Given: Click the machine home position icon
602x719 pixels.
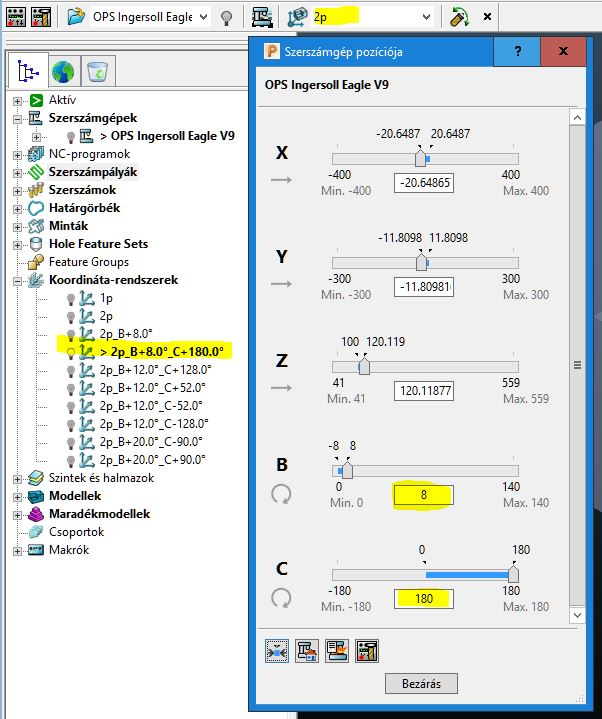Looking at the screenshot, I should tap(307, 651).
